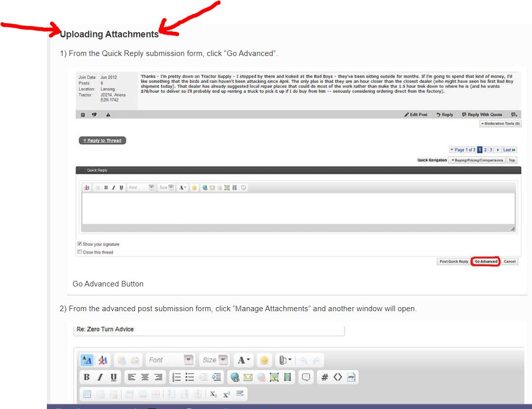532x409 pixels.
Task: Check the Close this thread checkbox
Action: (x=80, y=252)
